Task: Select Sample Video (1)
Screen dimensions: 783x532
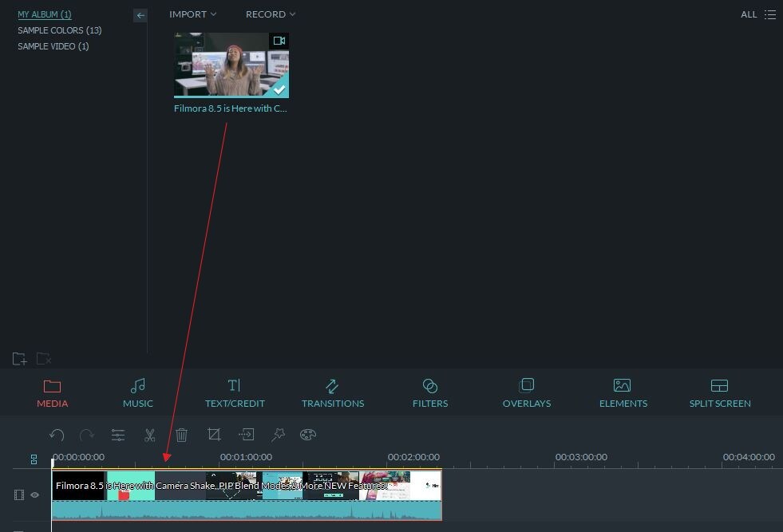Action: coord(53,46)
